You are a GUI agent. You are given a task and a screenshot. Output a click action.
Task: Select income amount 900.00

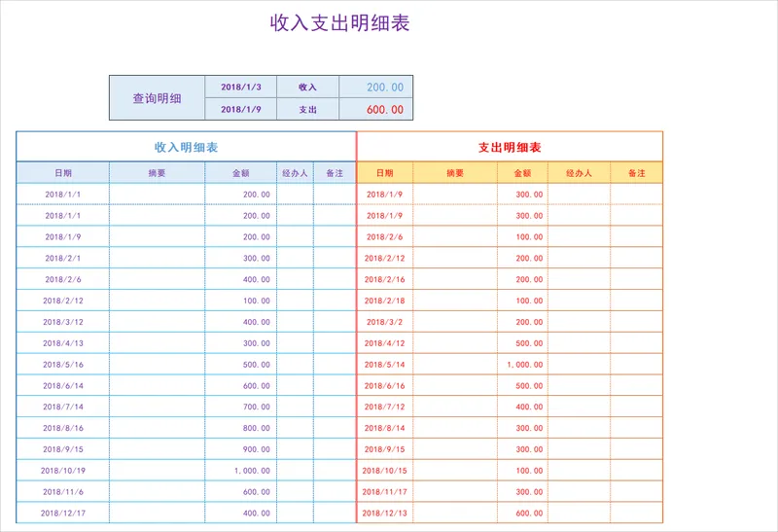click(240, 449)
